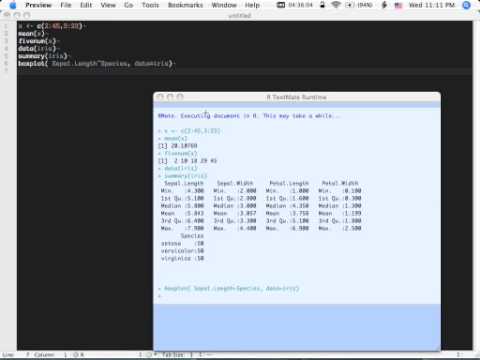
Task: Click the data(iris) line in editor
Action: (x=37, y=49)
